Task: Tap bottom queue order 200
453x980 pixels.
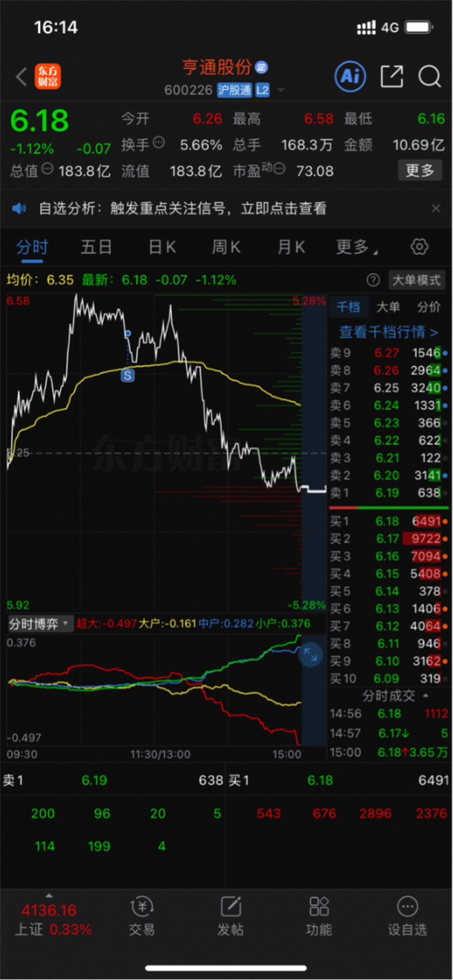Action: (x=43, y=813)
